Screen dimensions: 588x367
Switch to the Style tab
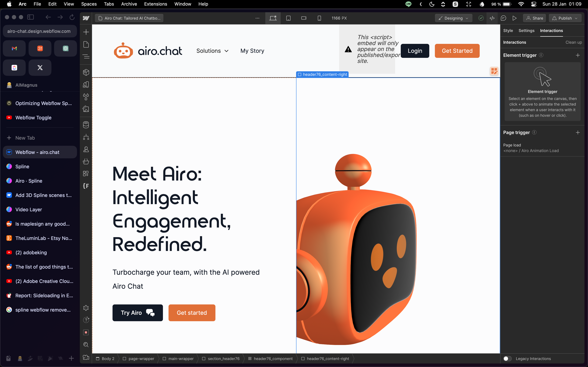tap(508, 31)
